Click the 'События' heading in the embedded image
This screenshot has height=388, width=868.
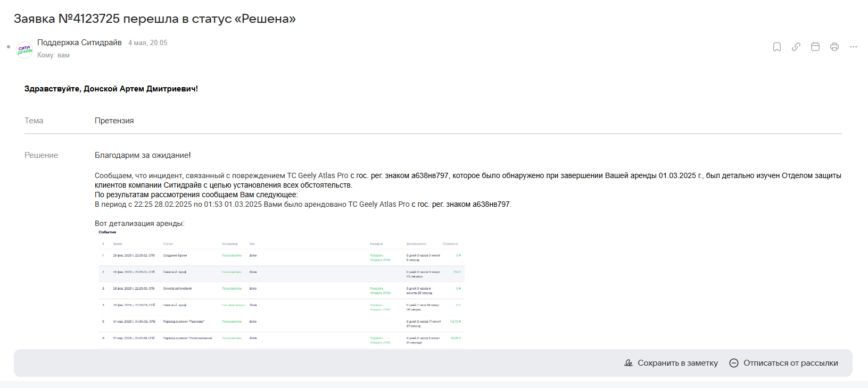(x=108, y=232)
